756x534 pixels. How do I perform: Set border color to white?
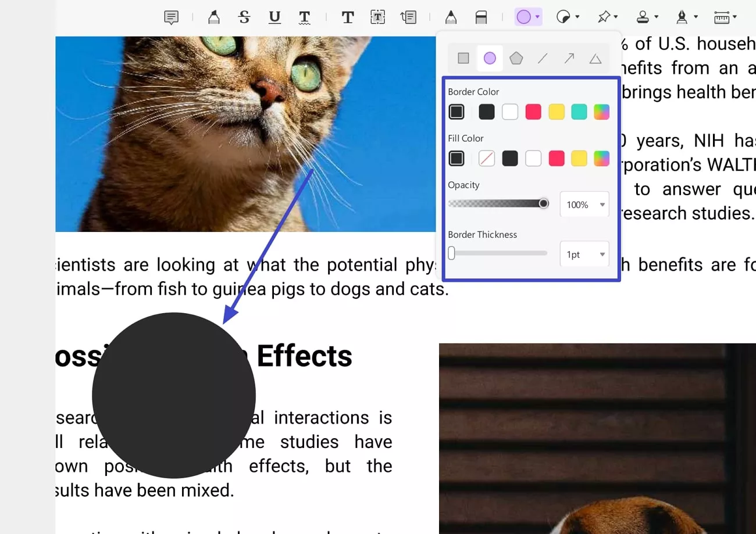click(510, 112)
